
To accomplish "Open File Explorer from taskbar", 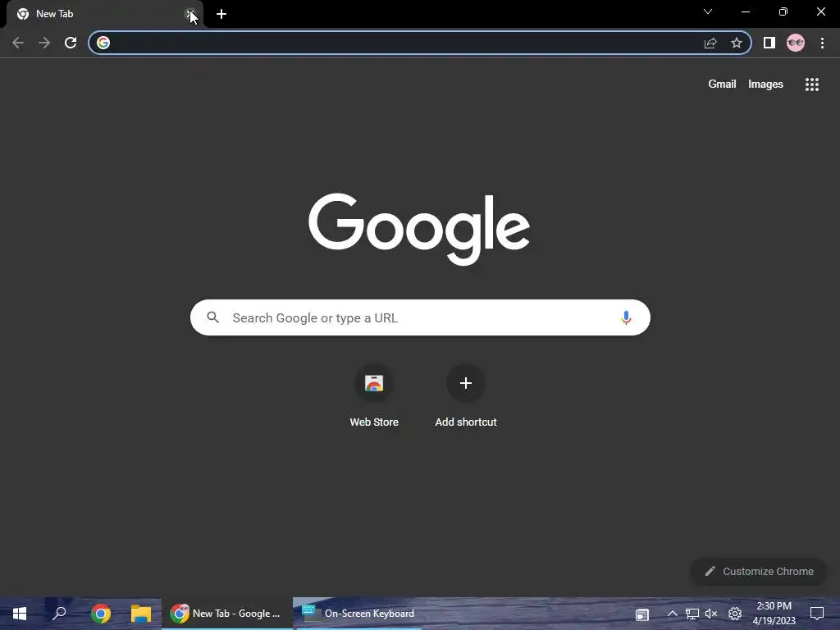I will coord(141,614).
